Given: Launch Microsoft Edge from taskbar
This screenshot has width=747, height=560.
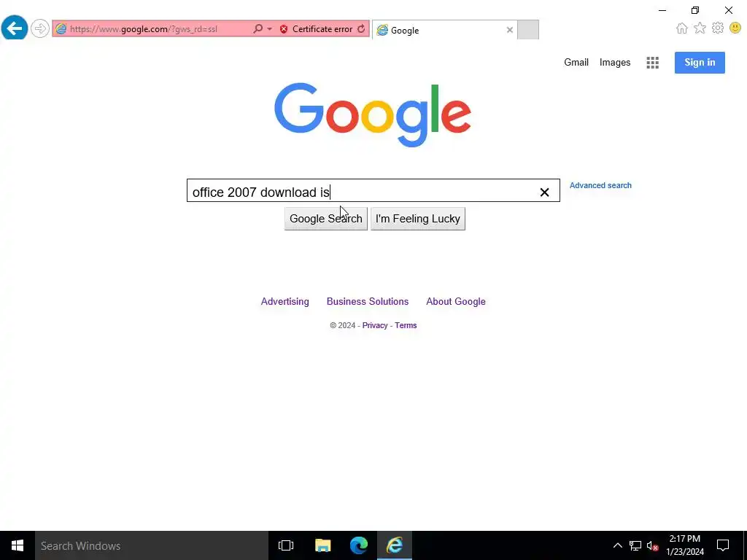Looking at the screenshot, I should point(359,545).
